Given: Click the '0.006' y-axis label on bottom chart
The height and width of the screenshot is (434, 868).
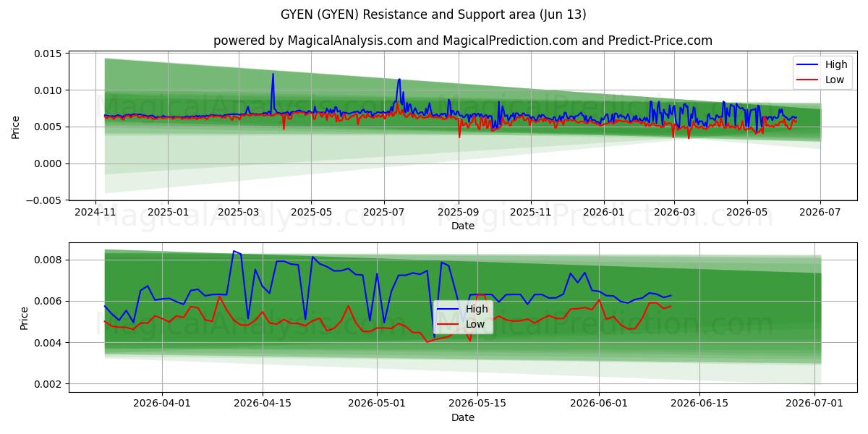Looking at the screenshot, I should click(48, 301).
